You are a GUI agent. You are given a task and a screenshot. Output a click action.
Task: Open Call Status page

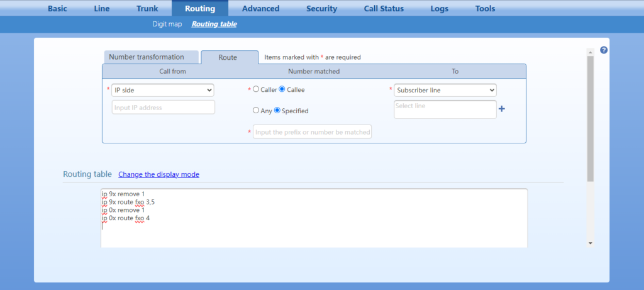point(384,9)
